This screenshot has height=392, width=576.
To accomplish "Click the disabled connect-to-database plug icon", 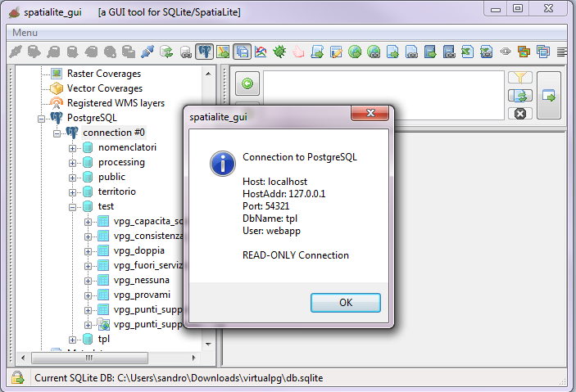I will 16,52.
